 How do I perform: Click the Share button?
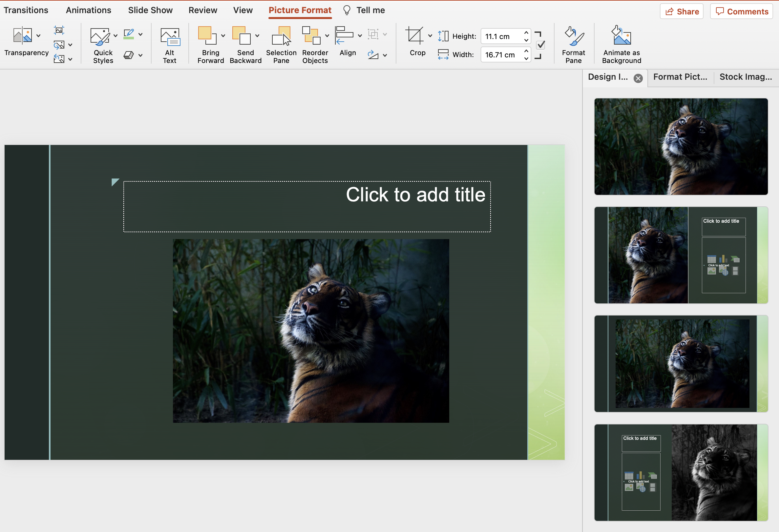[682, 11]
